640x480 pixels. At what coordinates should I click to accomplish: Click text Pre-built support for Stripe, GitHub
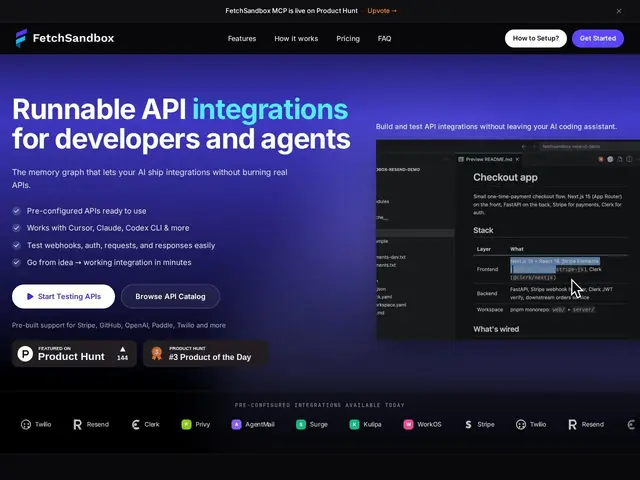(x=118, y=325)
